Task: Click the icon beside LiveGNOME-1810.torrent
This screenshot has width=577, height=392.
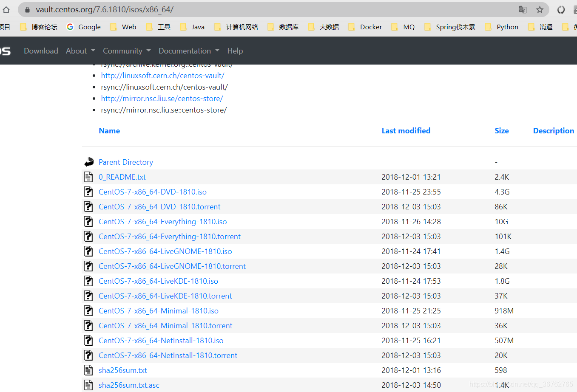Action: tap(88, 266)
